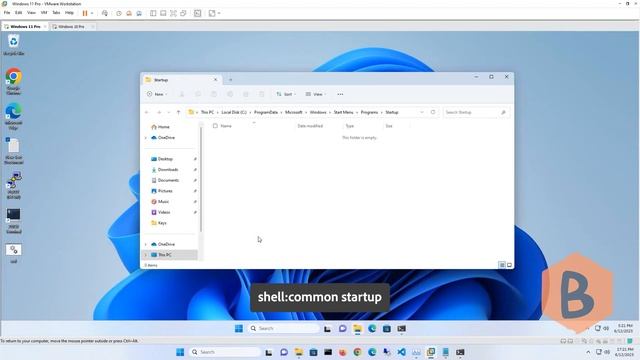
Task: Open the VM menu in VMware
Action: click(x=44, y=13)
